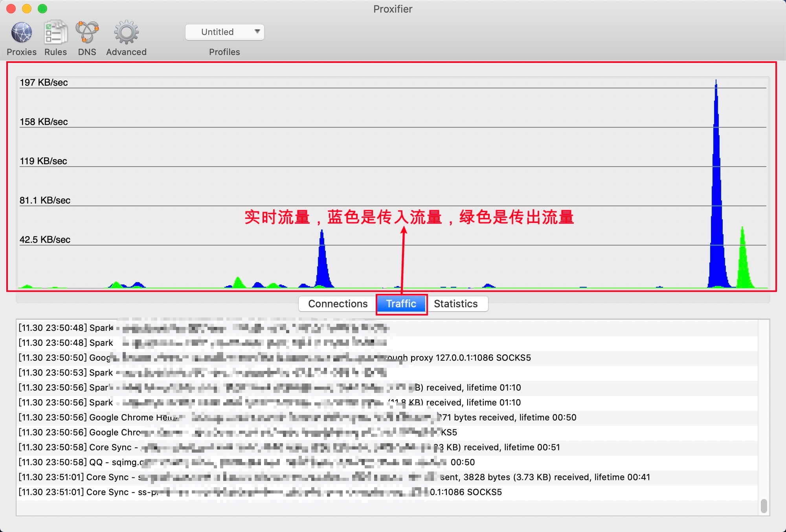Screen dimensions: 786x532
Task: Open the Proxies globe icon
Action: coord(22,33)
